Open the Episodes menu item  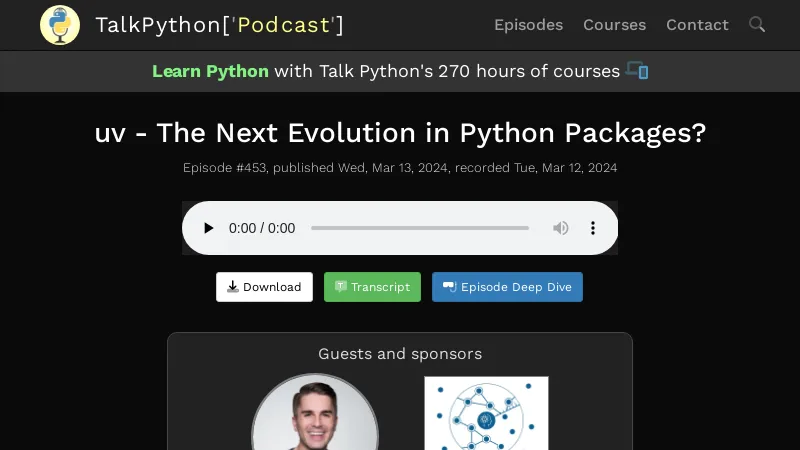pos(528,25)
